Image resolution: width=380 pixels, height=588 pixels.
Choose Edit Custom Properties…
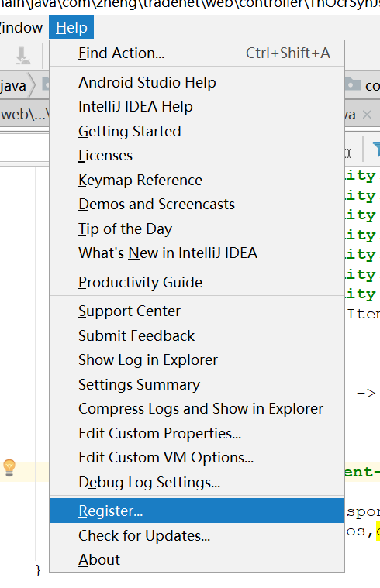click(197, 434)
